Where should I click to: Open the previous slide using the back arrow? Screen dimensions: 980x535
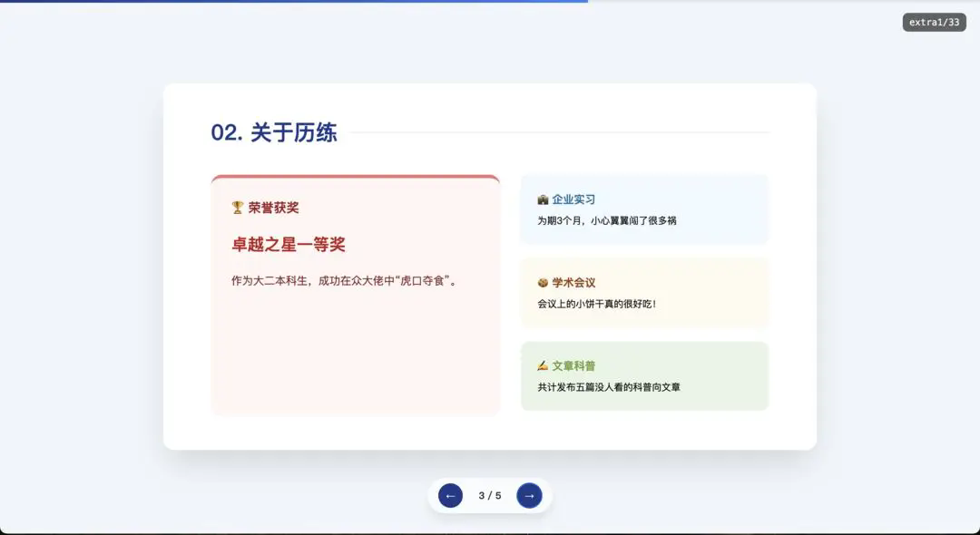449,495
